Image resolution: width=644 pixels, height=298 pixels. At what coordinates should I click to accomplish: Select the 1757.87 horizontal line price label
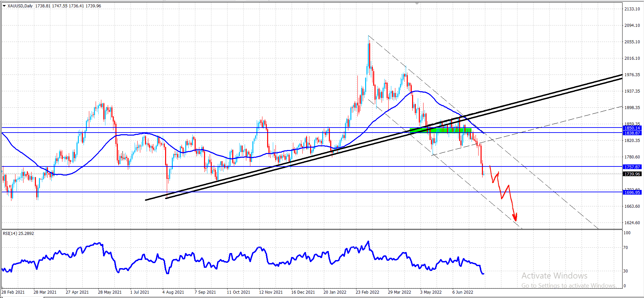tap(632, 167)
